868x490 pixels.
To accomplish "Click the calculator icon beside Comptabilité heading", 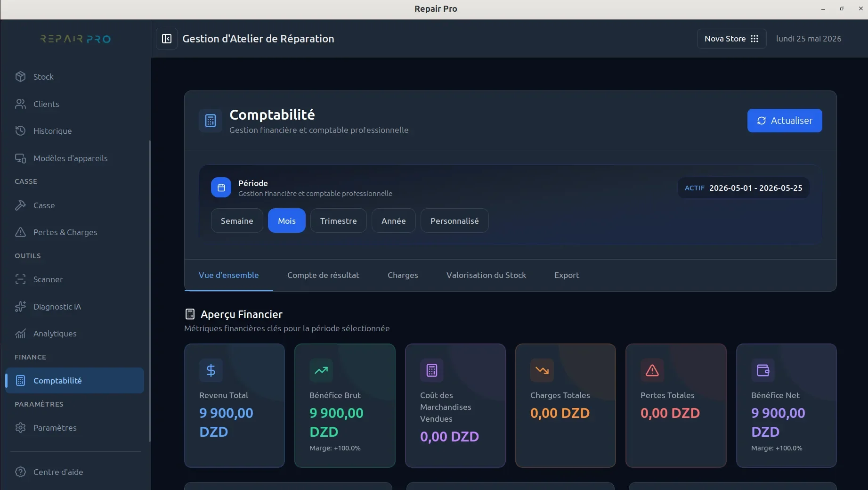I will click(211, 121).
